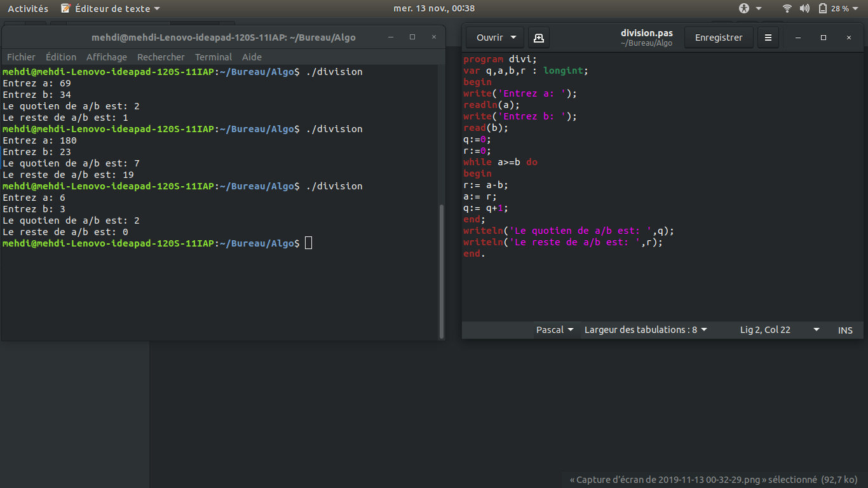Click the 'program divi;' code line
The height and width of the screenshot is (488, 868).
click(x=500, y=59)
